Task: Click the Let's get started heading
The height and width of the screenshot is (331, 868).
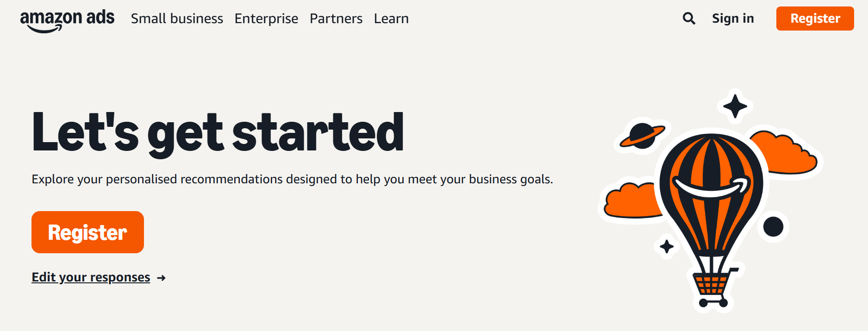Action: [218, 132]
